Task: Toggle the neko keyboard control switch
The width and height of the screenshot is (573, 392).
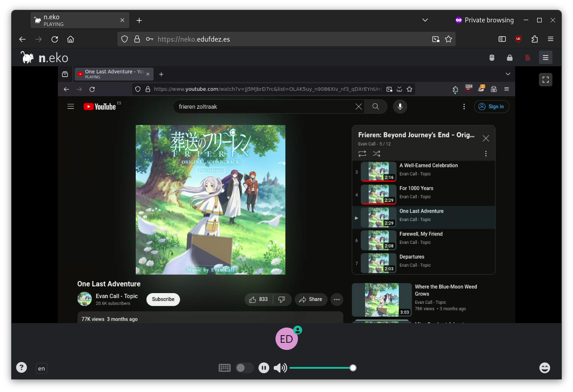Action: click(x=245, y=368)
